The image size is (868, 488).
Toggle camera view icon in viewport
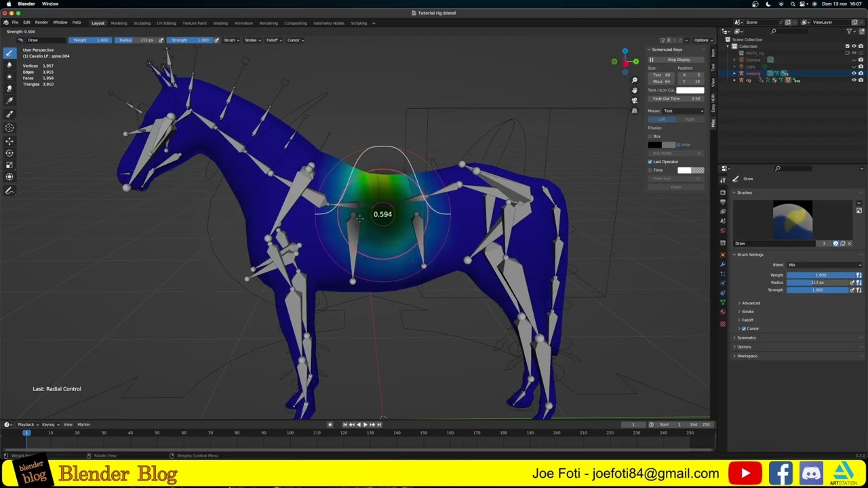634,100
